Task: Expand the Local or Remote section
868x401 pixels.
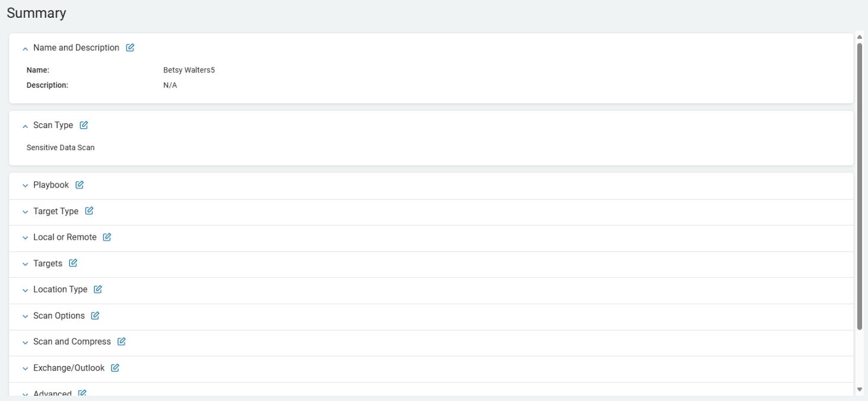Action: pyautogui.click(x=25, y=238)
